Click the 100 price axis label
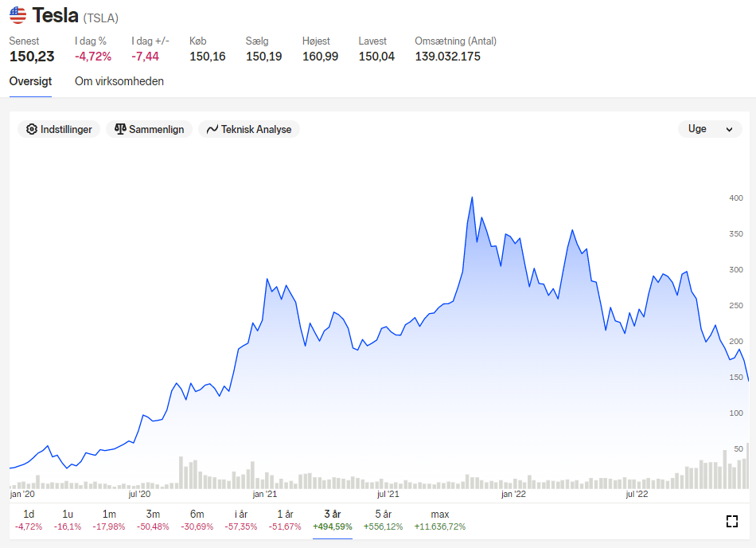Image resolution: width=756 pixels, height=548 pixels. point(736,413)
